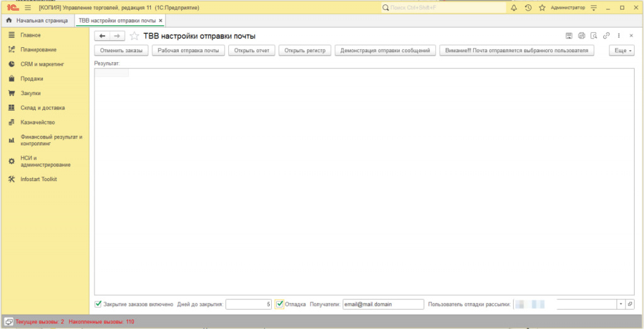Add form to favorites star
This screenshot has width=644, height=329.
(135, 36)
